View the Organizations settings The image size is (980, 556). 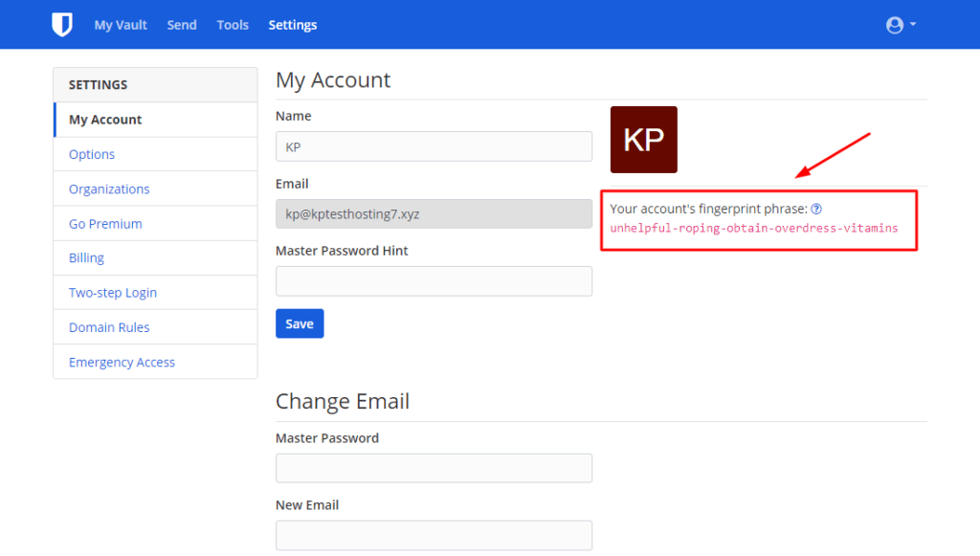109,189
